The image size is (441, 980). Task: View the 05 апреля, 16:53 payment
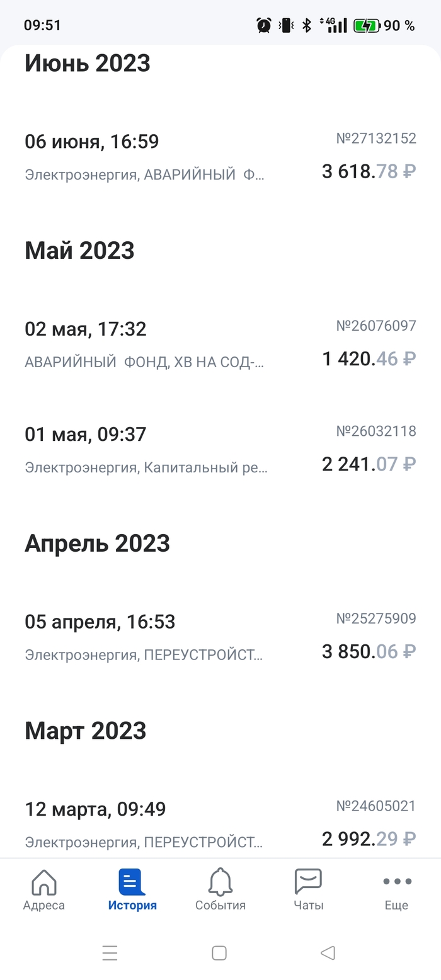pyautogui.click(x=100, y=622)
